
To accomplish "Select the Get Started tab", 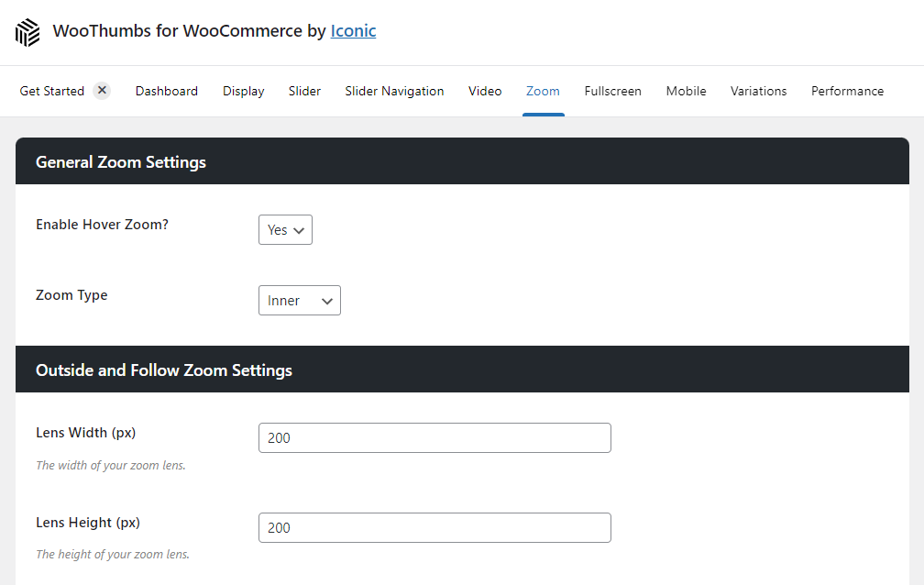I will [x=52, y=91].
